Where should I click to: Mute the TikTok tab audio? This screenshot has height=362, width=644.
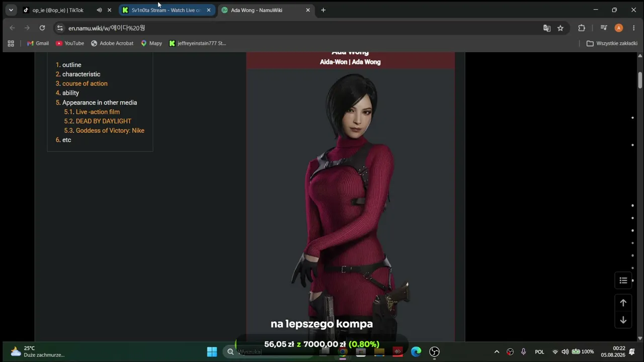99,10
